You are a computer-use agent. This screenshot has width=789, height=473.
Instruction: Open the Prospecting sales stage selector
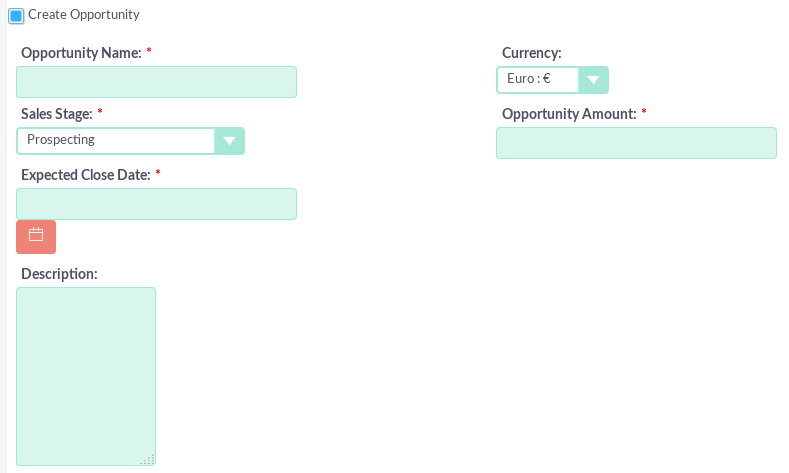(x=116, y=141)
